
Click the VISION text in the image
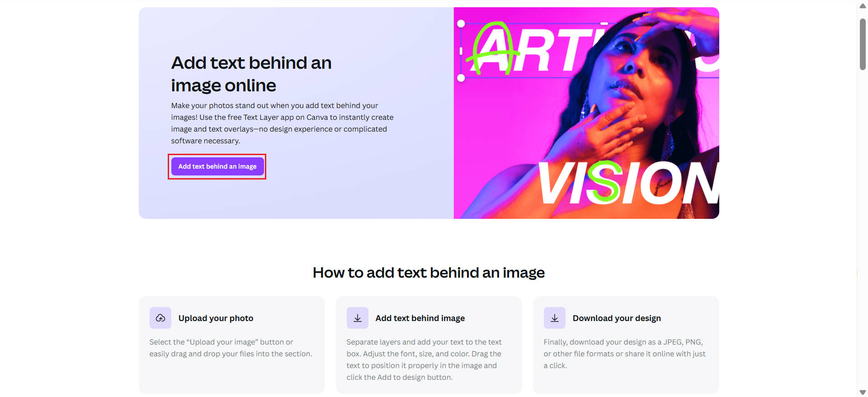point(628,183)
